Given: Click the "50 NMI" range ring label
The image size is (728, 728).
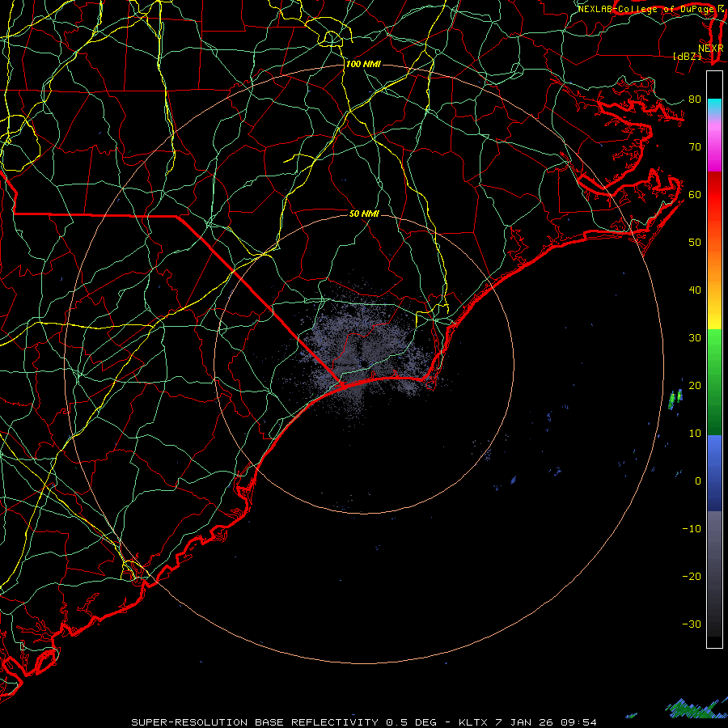Looking at the screenshot, I should (x=364, y=214).
